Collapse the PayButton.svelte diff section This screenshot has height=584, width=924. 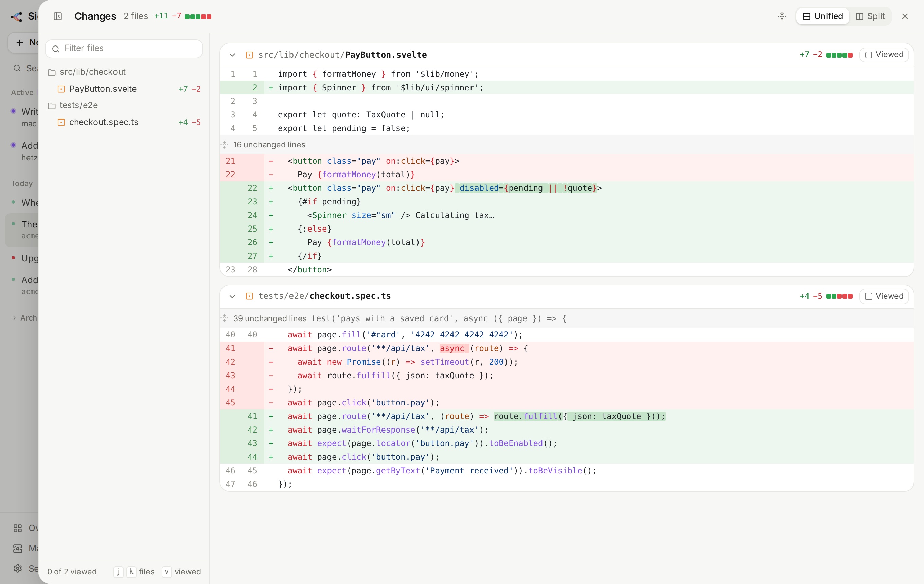pyautogui.click(x=232, y=55)
